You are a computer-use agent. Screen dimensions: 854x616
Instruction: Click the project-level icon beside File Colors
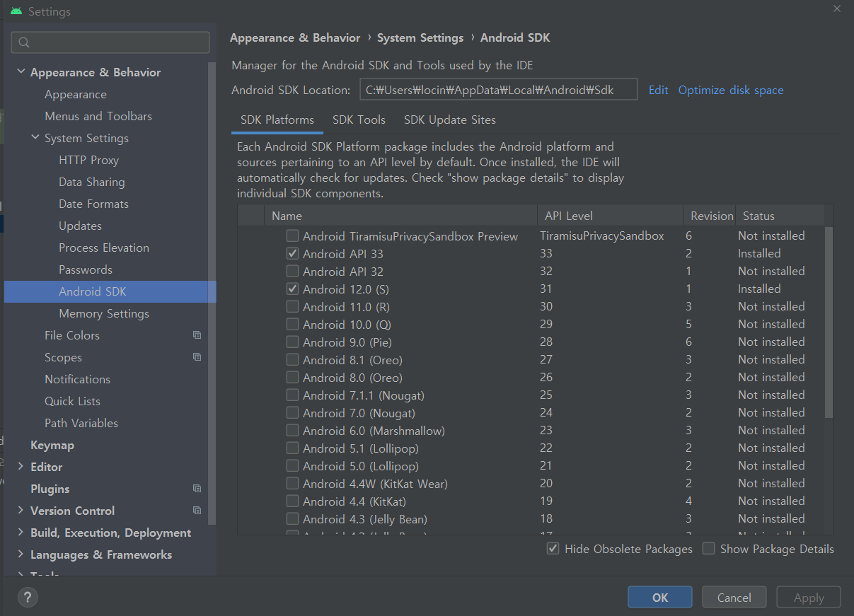click(x=197, y=335)
